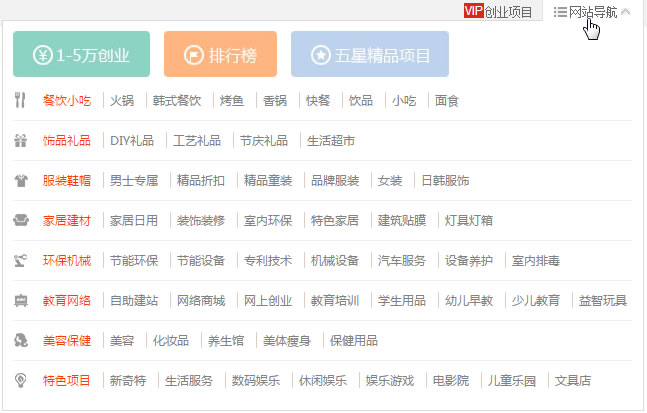Click the list icon beside 网站导航
Image resolution: width=647 pixels, height=413 pixels.
click(560, 12)
